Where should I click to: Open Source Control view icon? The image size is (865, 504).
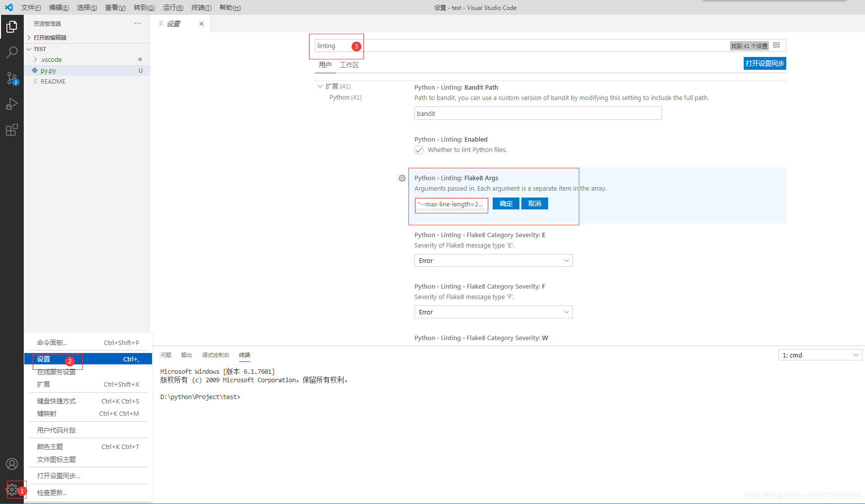coord(12,78)
